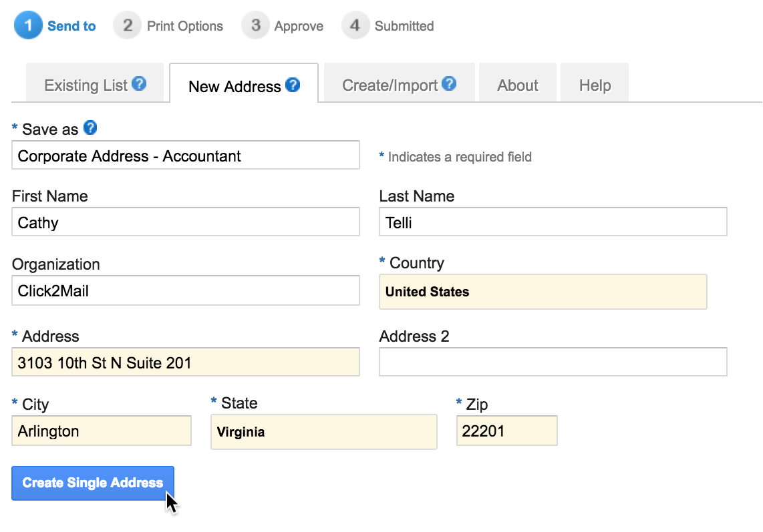This screenshot has width=763, height=532.
Task: Click the City label text
Action: (35, 405)
